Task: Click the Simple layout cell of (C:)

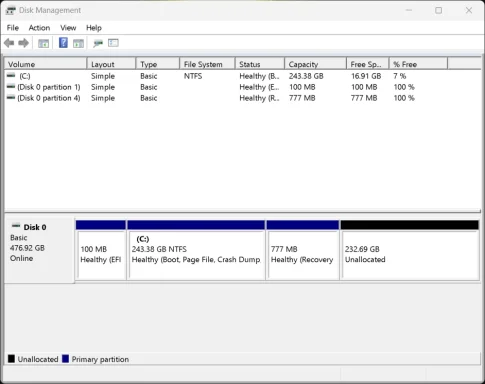Action: 103,76
